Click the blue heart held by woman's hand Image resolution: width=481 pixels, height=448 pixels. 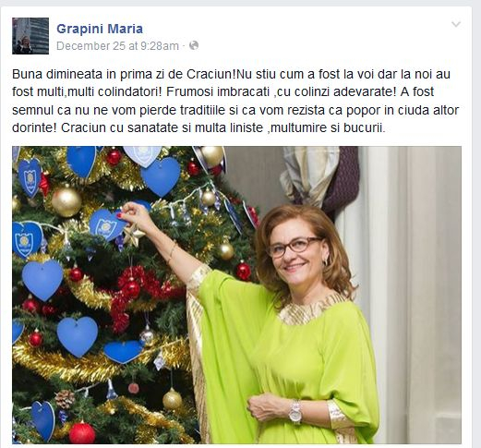106,224
